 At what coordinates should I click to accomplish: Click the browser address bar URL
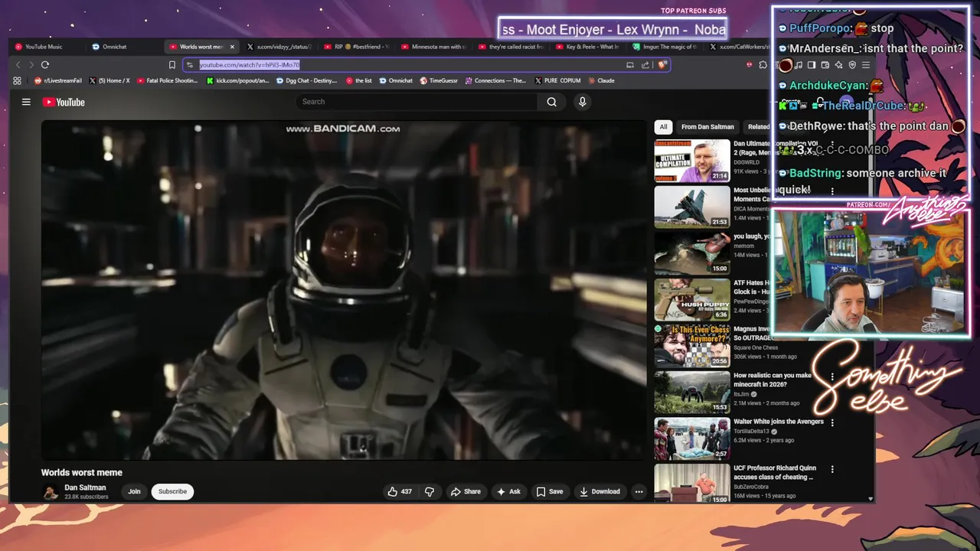click(x=249, y=65)
